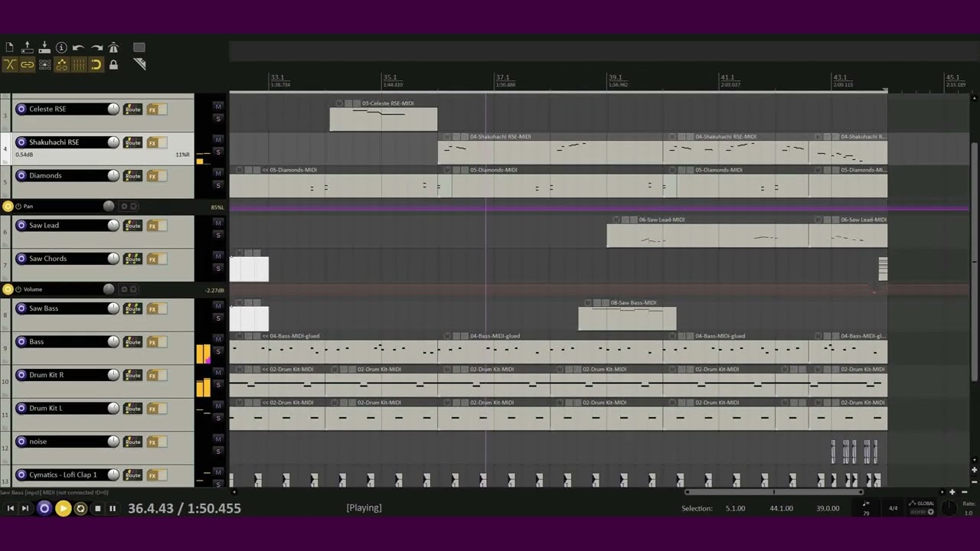This screenshot has width=980, height=551.
Task: Solo the Bass track
Action: pos(218,351)
